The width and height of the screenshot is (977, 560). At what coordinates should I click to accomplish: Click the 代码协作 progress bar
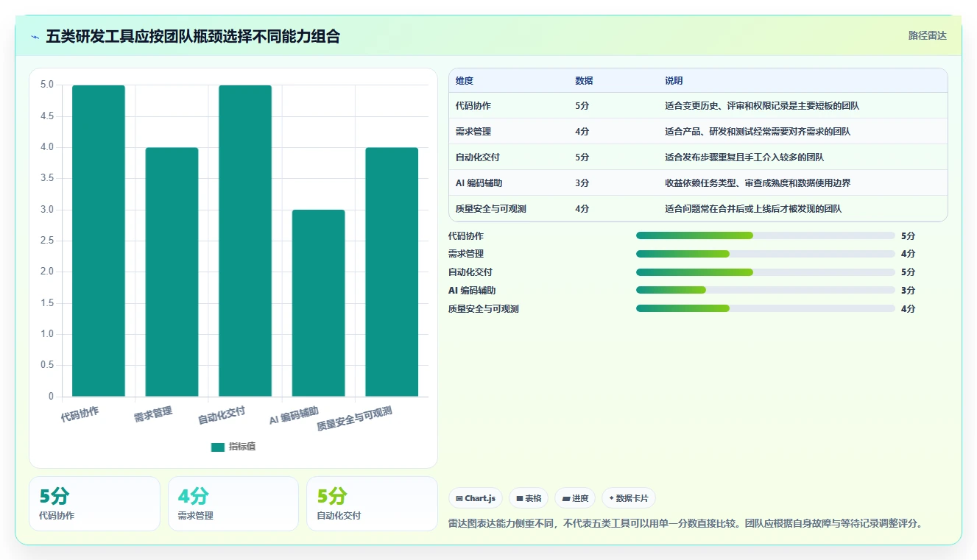(766, 235)
